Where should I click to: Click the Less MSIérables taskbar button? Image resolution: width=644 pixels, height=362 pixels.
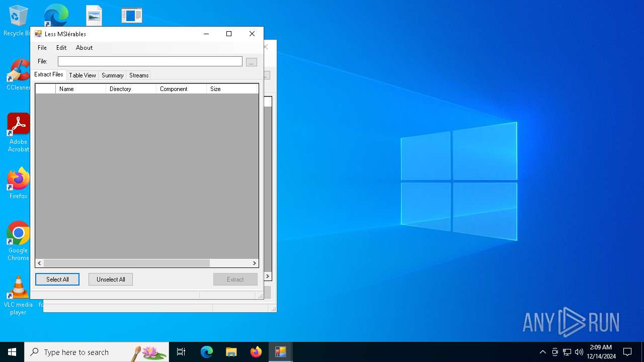(280, 352)
